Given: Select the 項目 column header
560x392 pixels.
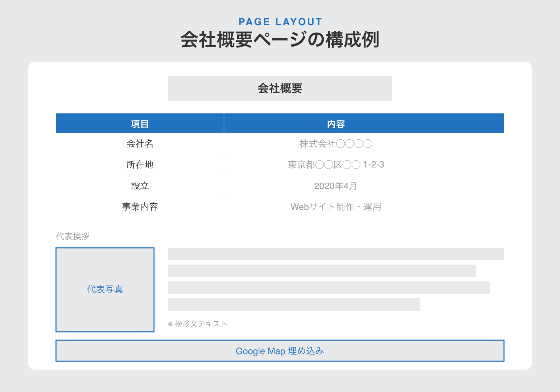Looking at the screenshot, I should (140, 123).
